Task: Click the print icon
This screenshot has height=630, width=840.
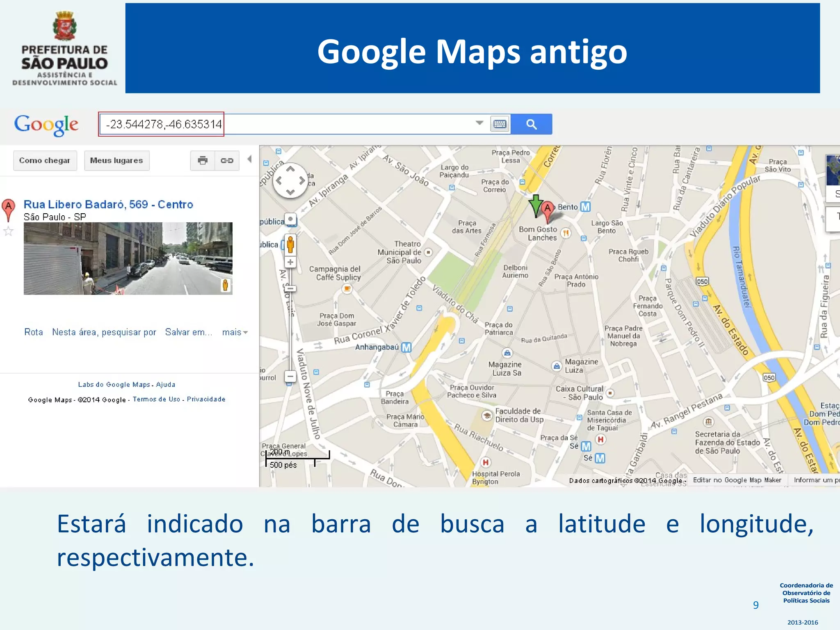Action: tap(203, 160)
